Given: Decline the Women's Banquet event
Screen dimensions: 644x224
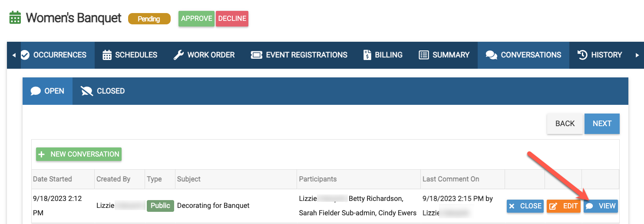Looking at the screenshot, I should (232, 19).
